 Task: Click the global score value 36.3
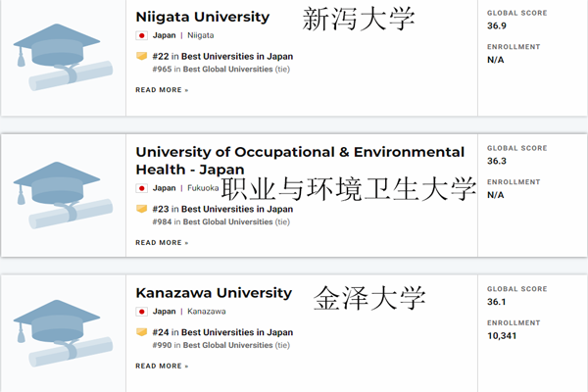[497, 161]
